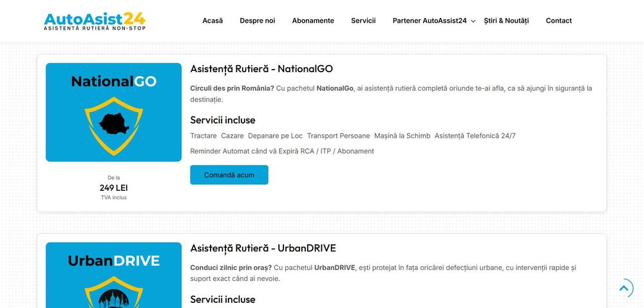This screenshot has width=644, height=308.
Task: Click the Tractare service tag
Action: tap(204, 136)
